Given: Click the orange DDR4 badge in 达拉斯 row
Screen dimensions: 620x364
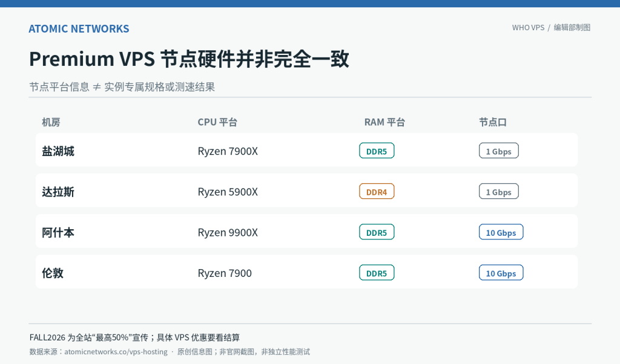Looking at the screenshot, I should tap(377, 192).
